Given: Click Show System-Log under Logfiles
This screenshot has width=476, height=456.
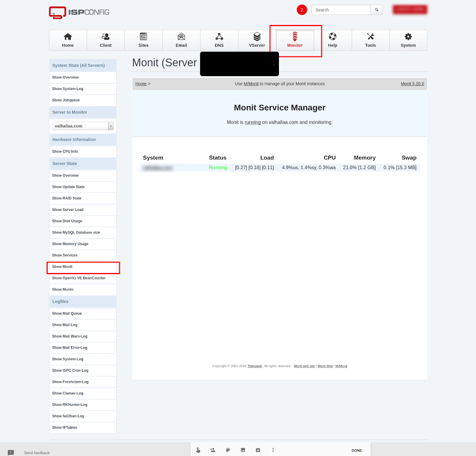Looking at the screenshot, I should pyautogui.click(x=83, y=359).
